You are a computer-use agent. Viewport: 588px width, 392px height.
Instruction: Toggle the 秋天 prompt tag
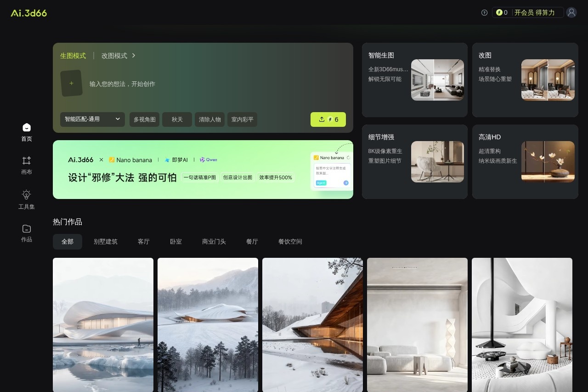pos(177,119)
